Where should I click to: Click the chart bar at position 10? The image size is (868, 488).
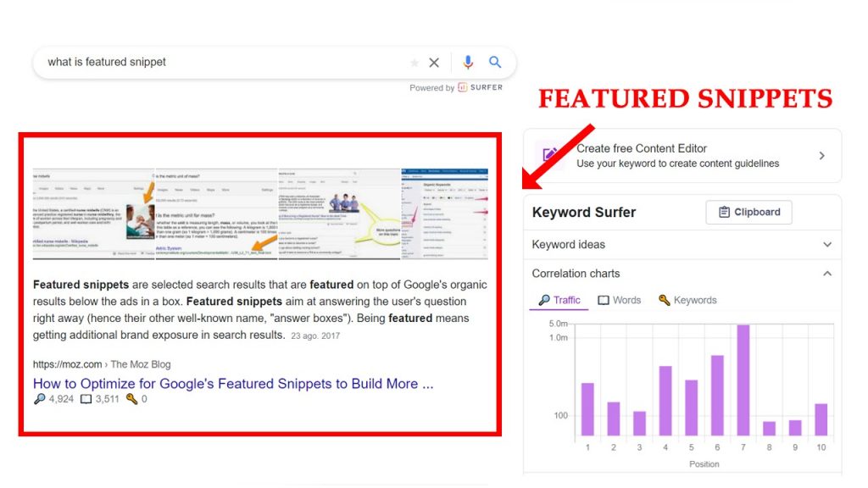pos(821,419)
